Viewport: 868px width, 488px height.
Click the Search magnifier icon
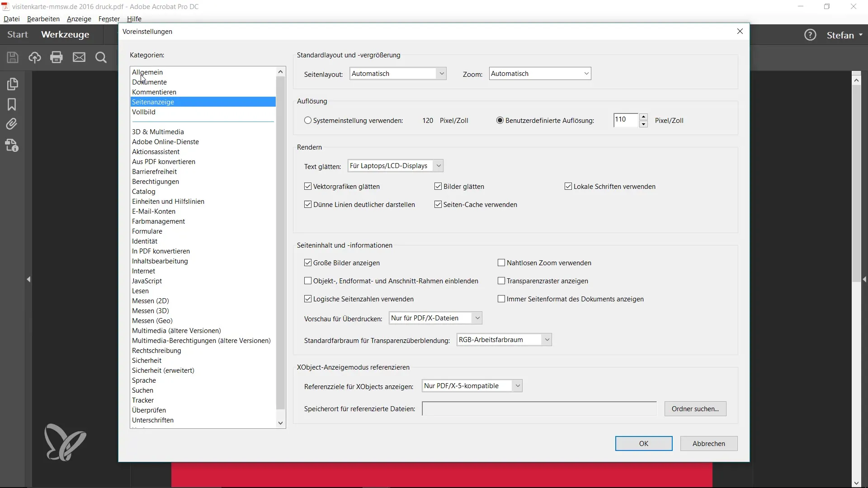point(101,57)
